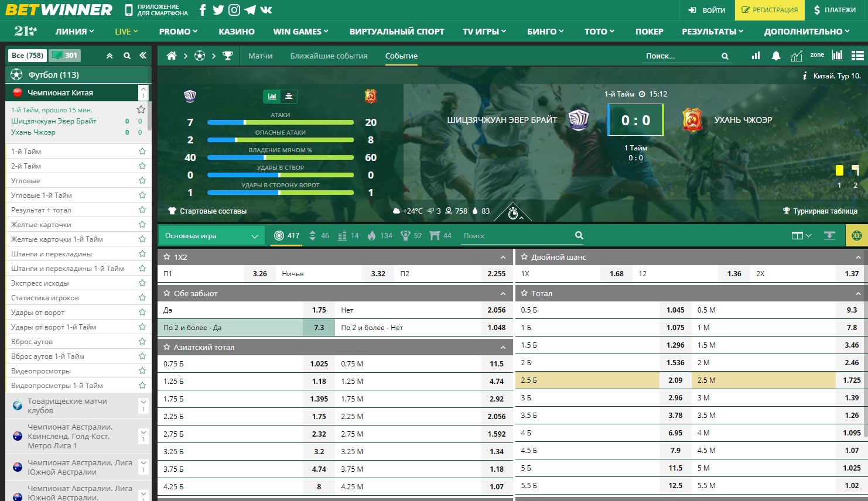
Task: Favorite the Экспресс исходы star
Action: (x=142, y=283)
